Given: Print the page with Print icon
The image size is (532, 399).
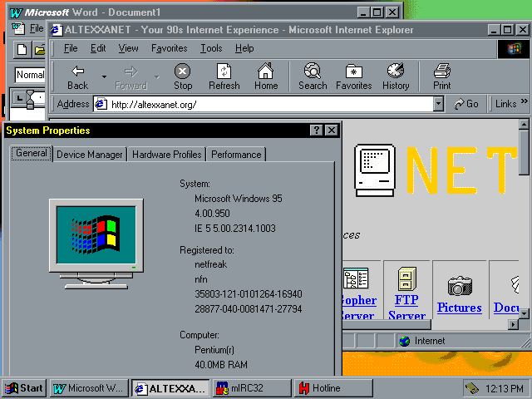Looking at the screenshot, I should (x=442, y=71).
